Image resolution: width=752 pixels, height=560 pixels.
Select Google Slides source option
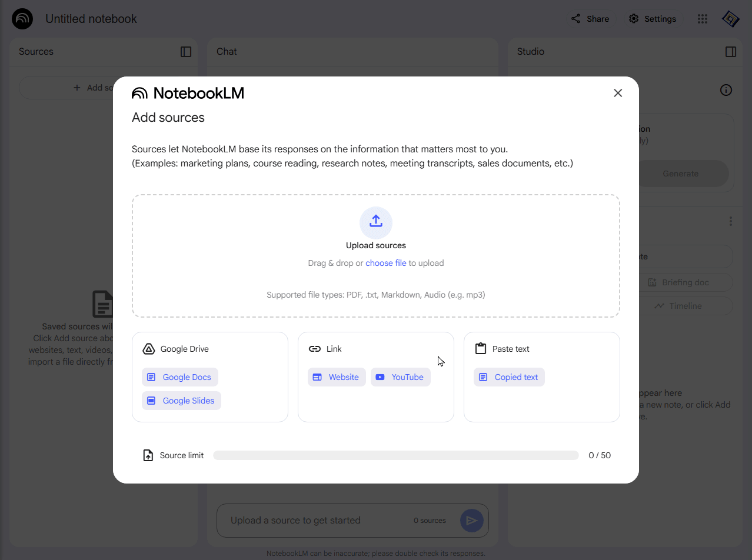(x=181, y=401)
